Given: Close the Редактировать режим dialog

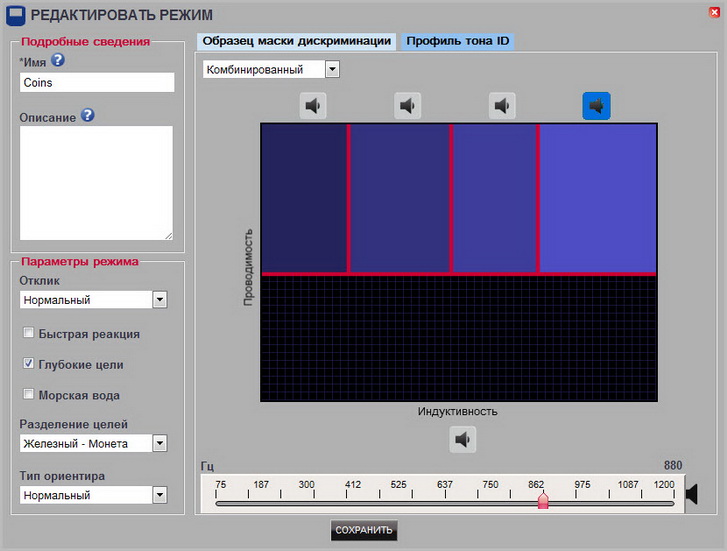Looking at the screenshot, I should (712, 13).
